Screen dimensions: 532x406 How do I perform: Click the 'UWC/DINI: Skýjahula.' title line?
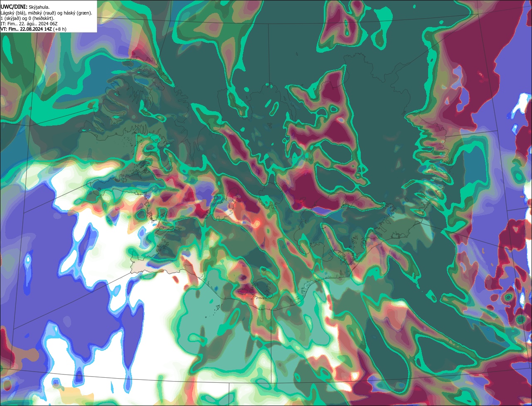[25, 7]
